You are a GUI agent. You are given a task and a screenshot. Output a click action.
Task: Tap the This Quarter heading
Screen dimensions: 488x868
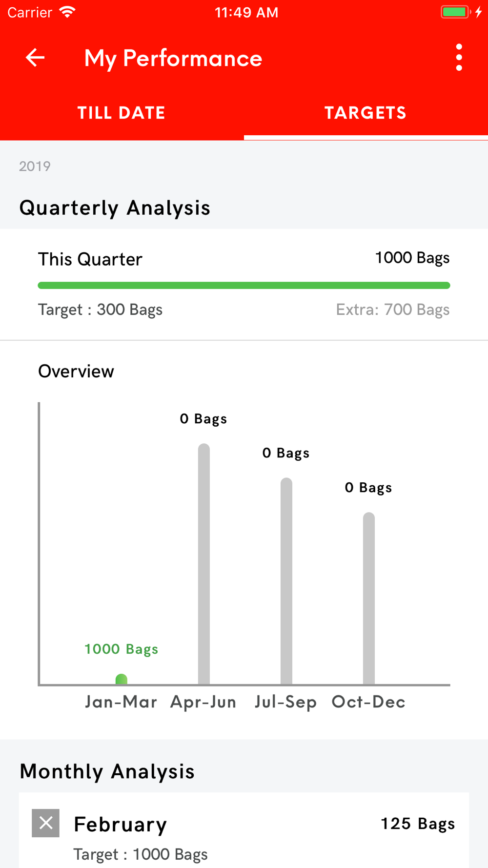90,259
